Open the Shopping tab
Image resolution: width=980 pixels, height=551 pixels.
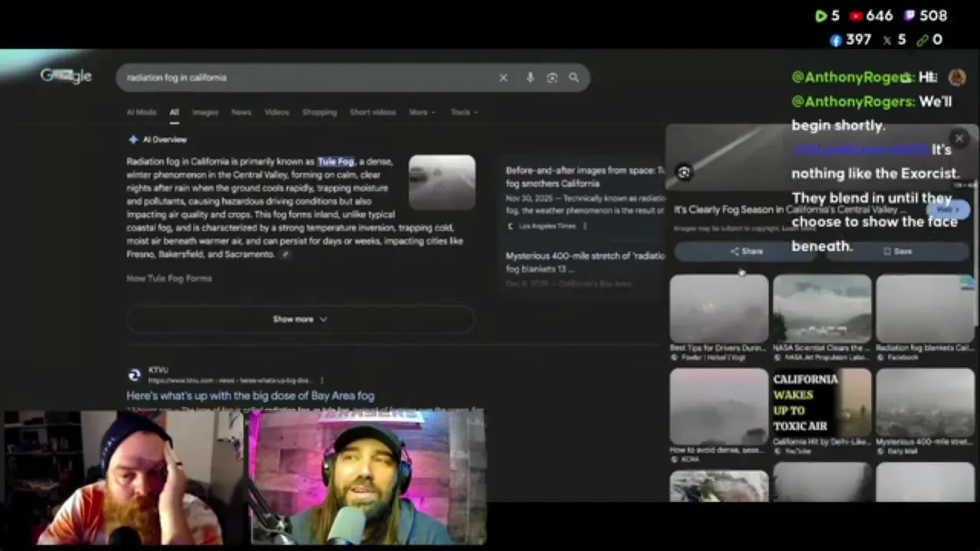coord(319,112)
